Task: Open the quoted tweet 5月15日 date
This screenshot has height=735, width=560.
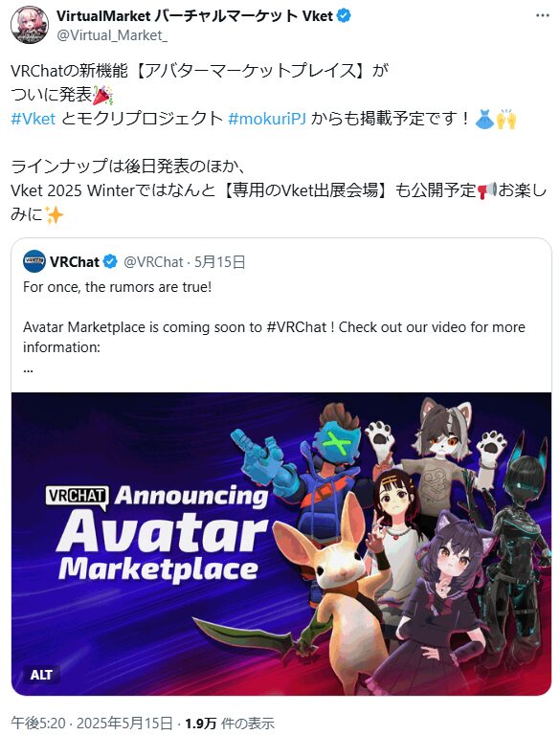Action: click(220, 261)
